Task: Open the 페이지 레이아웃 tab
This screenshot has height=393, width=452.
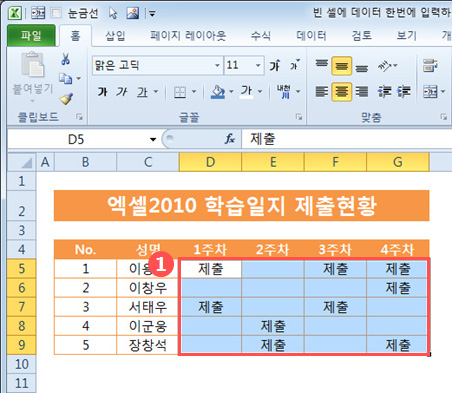Action: [188, 35]
